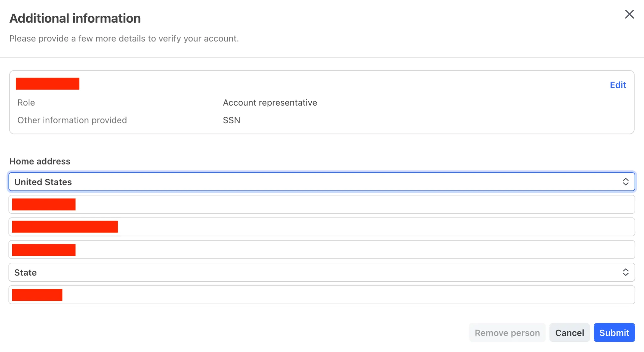Expand the State dropdown

point(314,272)
